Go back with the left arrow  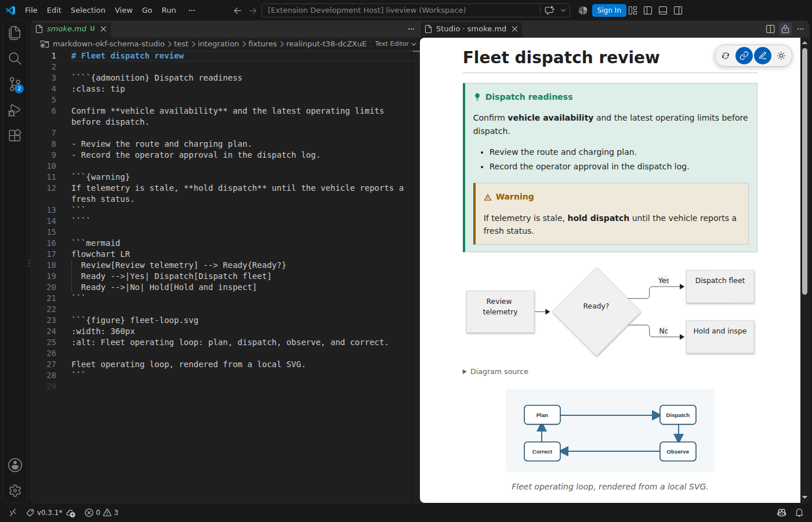pyautogui.click(x=237, y=10)
